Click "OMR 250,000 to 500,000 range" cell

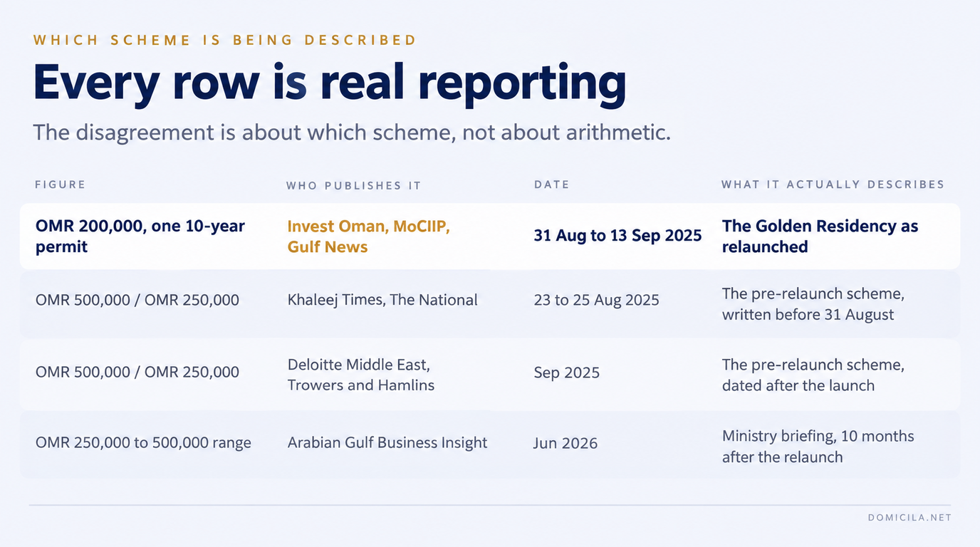(143, 442)
